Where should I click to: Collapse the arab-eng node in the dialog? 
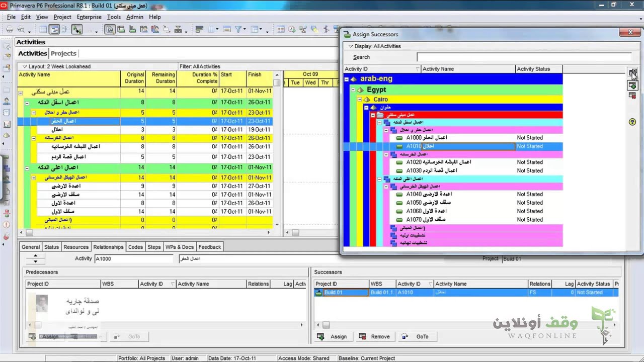(346, 79)
